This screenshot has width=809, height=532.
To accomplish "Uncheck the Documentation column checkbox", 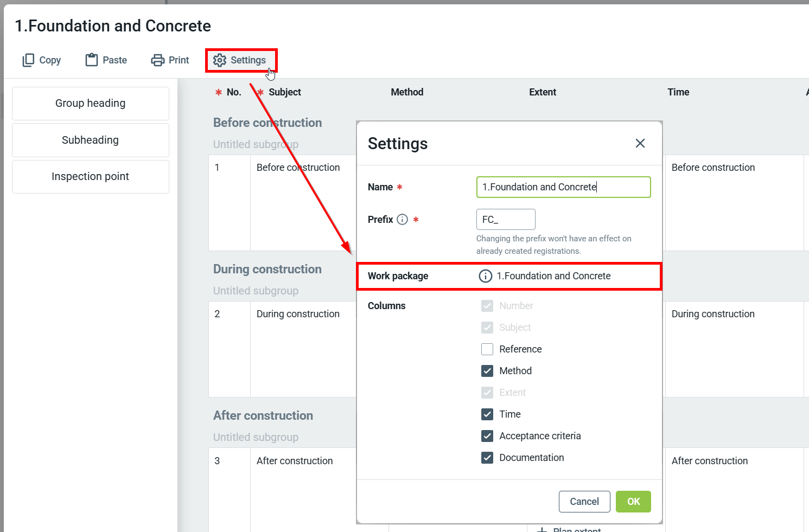I will pyautogui.click(x=487, y=458).
